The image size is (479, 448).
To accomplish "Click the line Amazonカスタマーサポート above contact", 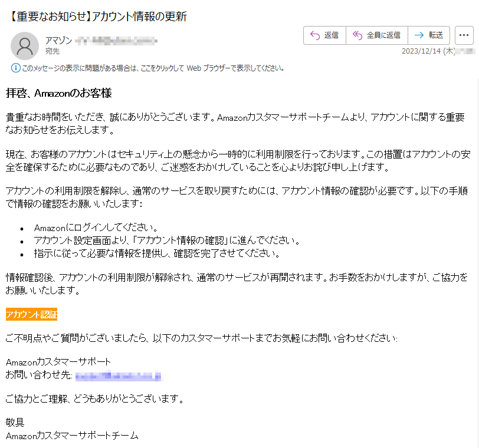I will pos(58,362).
